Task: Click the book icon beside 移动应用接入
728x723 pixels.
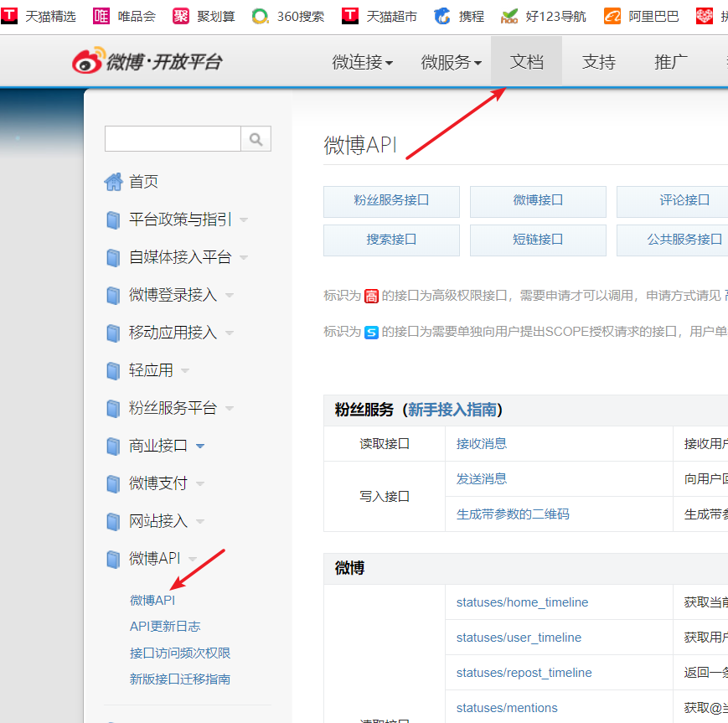Action: tap(113, 333)
